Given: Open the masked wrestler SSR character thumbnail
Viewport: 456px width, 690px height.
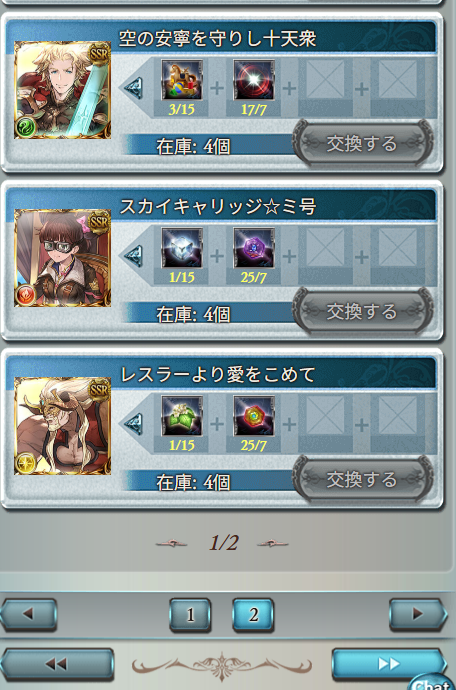Looking at the screenshot, I should (63, 426).
